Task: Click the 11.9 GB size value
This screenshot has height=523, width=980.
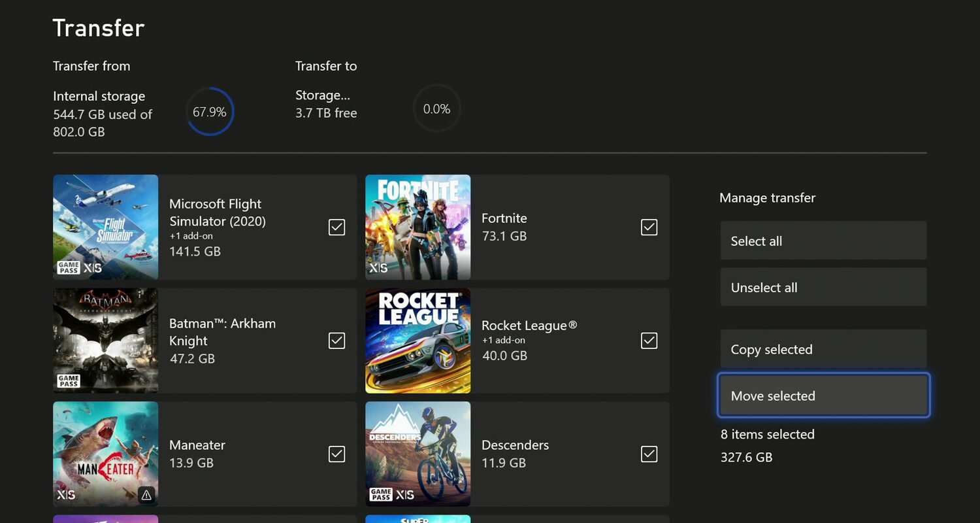Action: 504,463
